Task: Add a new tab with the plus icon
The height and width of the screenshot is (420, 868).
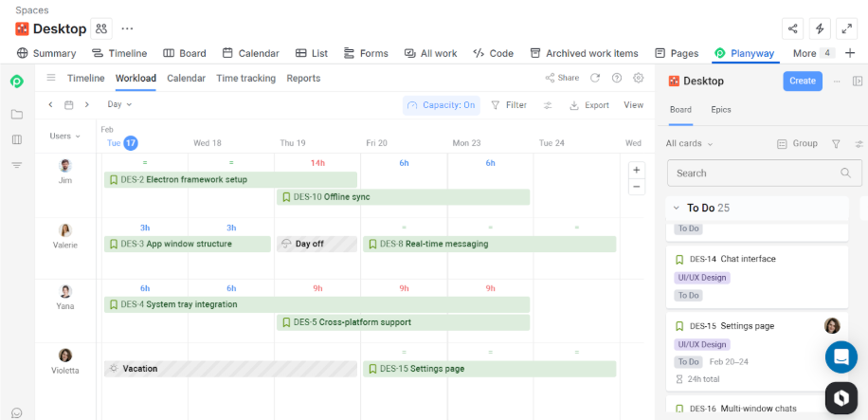Action: (850, 53)
